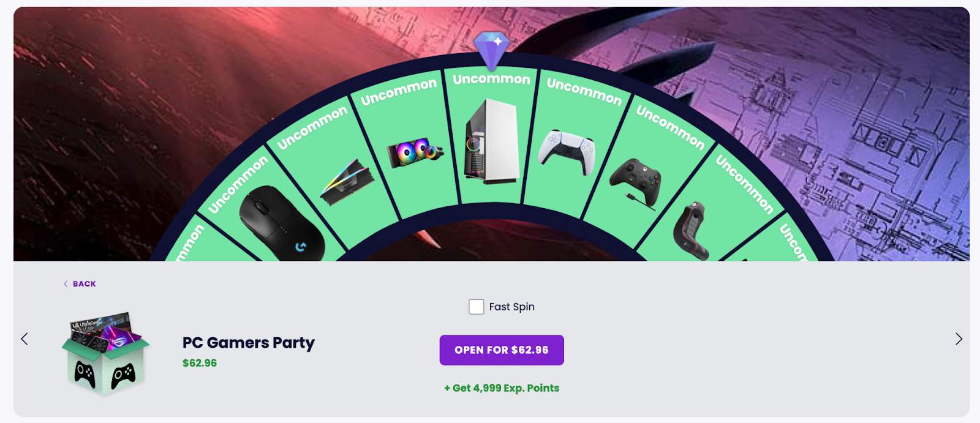980x423 pixels.
Task: Click the green $62.96 price label
Action: tap(200, 363)
